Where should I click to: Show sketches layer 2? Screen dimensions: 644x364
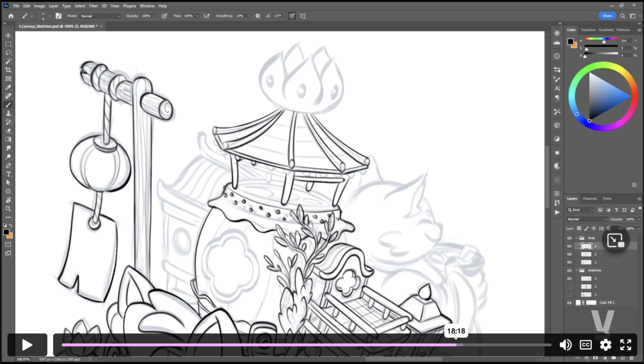tap(569, 287)
